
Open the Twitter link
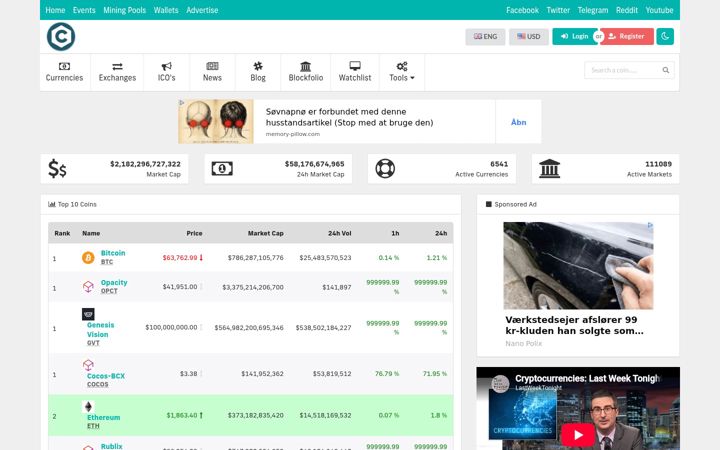point(558,10)
